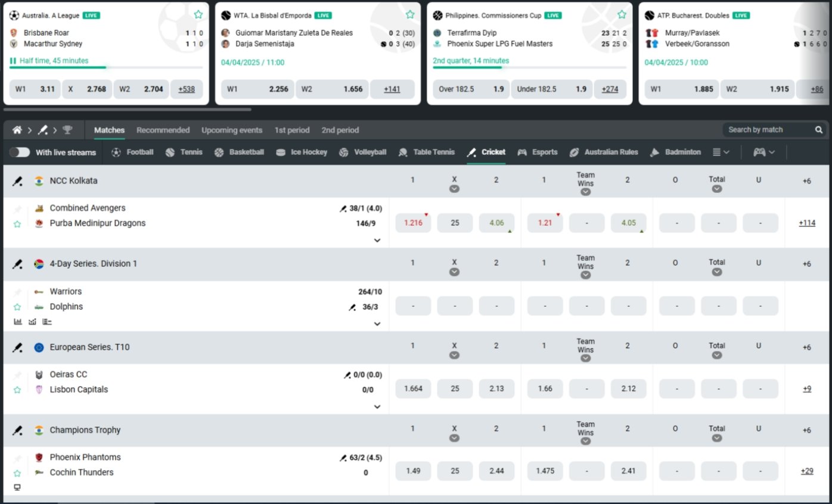Image resolution: width=832 pixels, height=504 pixels.
Task: Toggle the With live streams switch
Action: (x=20, y=153)
